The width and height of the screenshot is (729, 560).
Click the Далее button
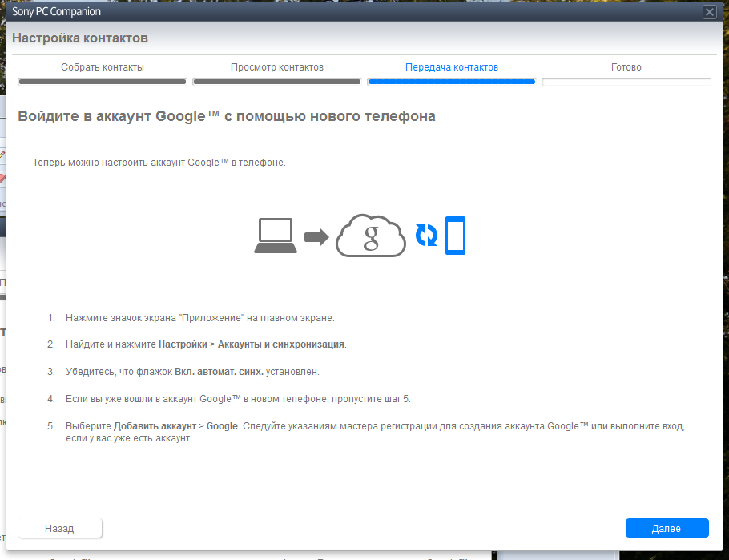[667, 528]
